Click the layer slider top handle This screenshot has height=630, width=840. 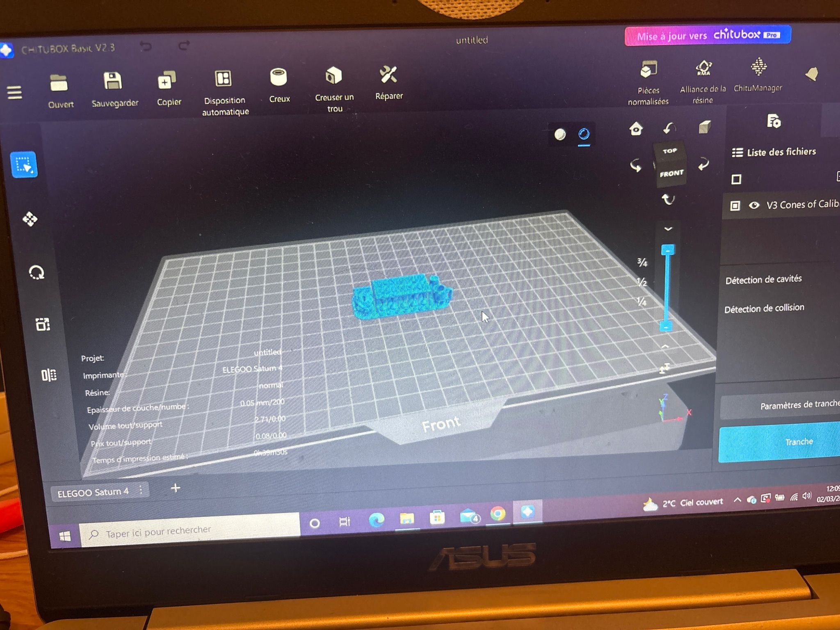click(668, 250)
